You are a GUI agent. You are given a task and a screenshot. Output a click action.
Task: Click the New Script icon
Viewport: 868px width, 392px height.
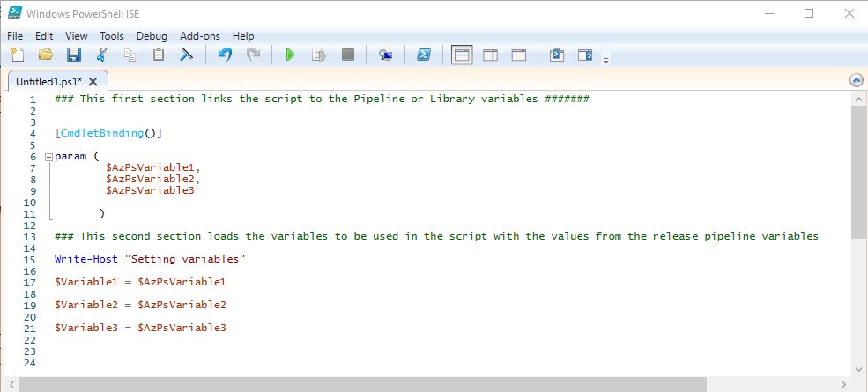(x=18, y=55)
